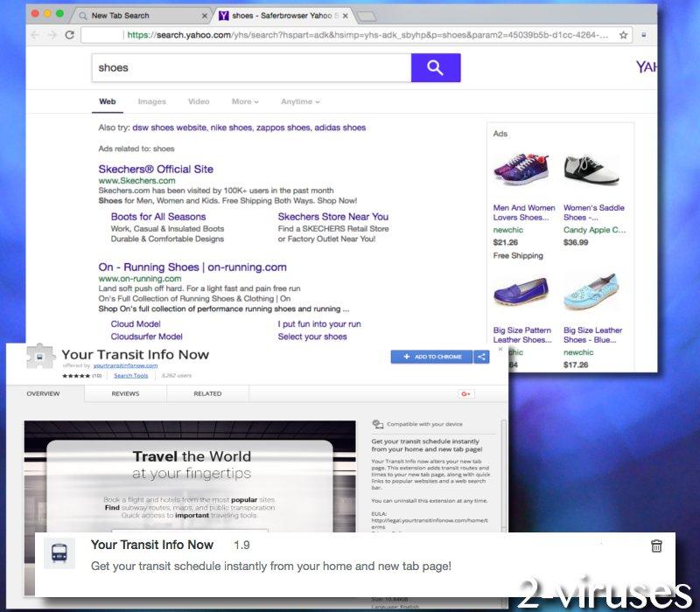Screen dimensions: 700x612
Task: Click the share icon beside Add to Chrome
Action: tap(481, 357)
